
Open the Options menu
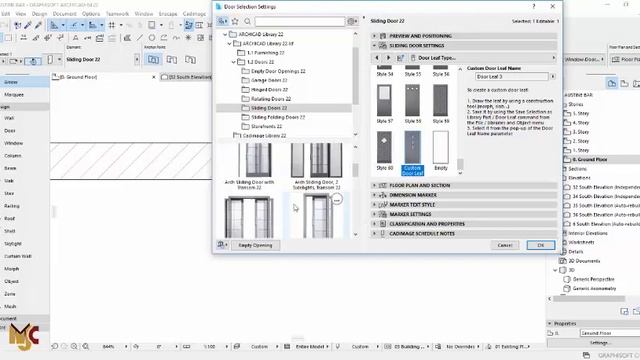[x=91, y=14]
